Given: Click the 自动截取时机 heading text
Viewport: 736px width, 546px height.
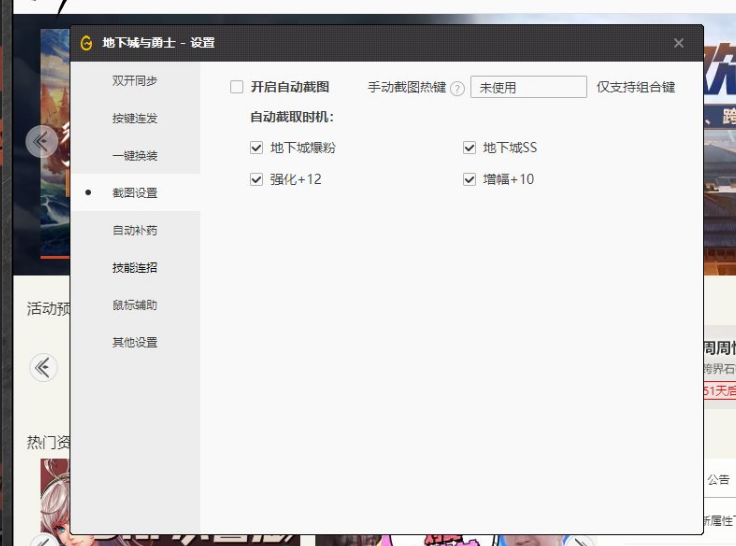Looking at the screenshot, I should (x=292, y=117).
